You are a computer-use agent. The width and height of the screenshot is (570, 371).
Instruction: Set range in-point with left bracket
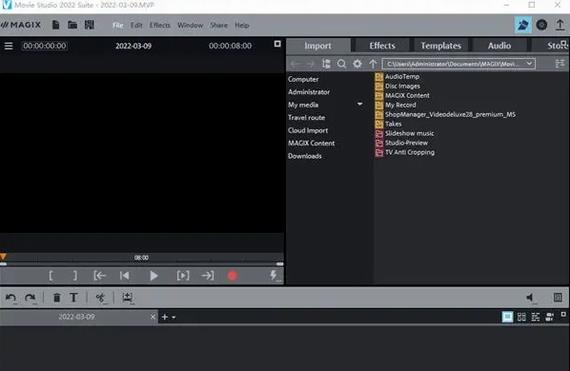pos(51,275)
